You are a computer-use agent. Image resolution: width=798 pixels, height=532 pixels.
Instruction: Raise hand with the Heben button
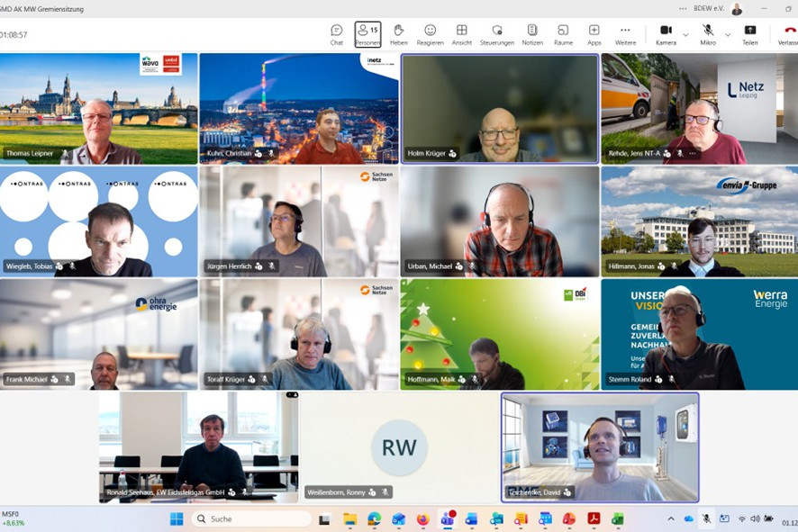pyautogui.click(x=398, y=34)
